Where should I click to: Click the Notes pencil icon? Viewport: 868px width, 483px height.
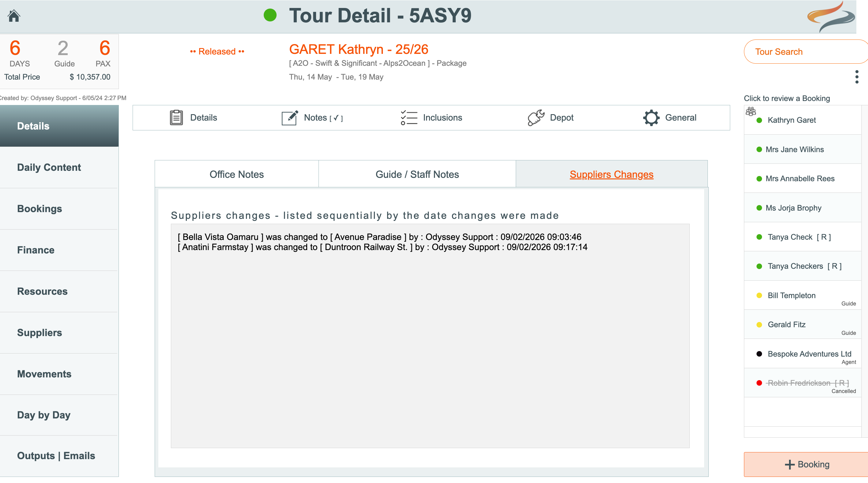click(x=289, y=118)
